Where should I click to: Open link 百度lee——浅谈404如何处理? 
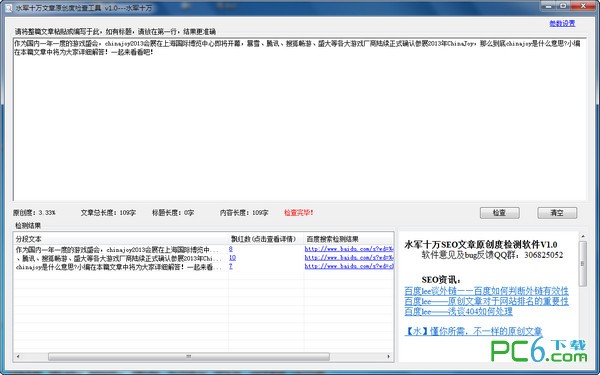coord(458,311)
